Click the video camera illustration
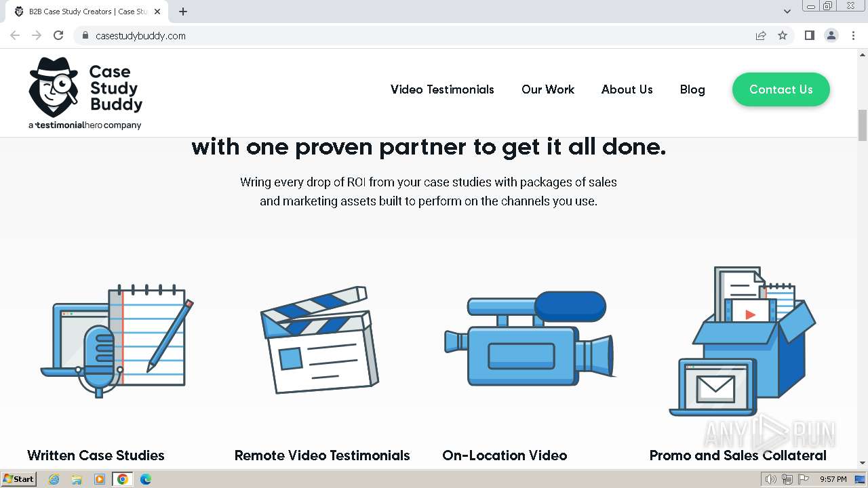Viewport: 868px width, 488px height. (x=530, y=338)
